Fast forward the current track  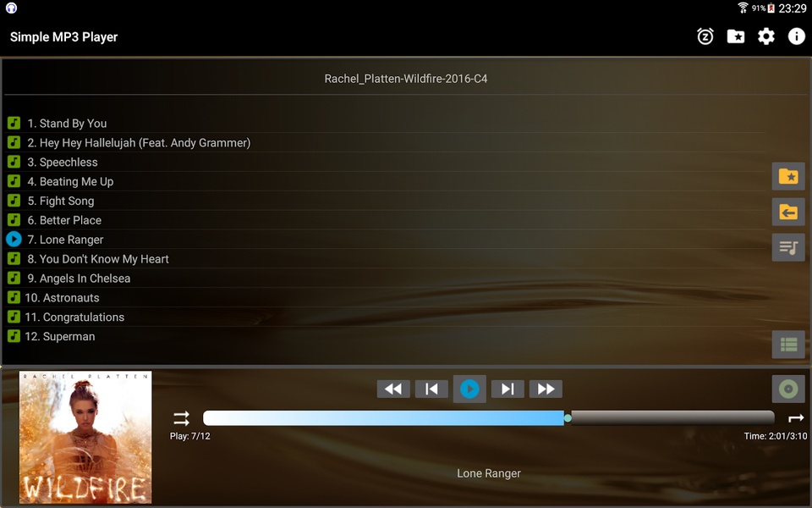[546, 389]
